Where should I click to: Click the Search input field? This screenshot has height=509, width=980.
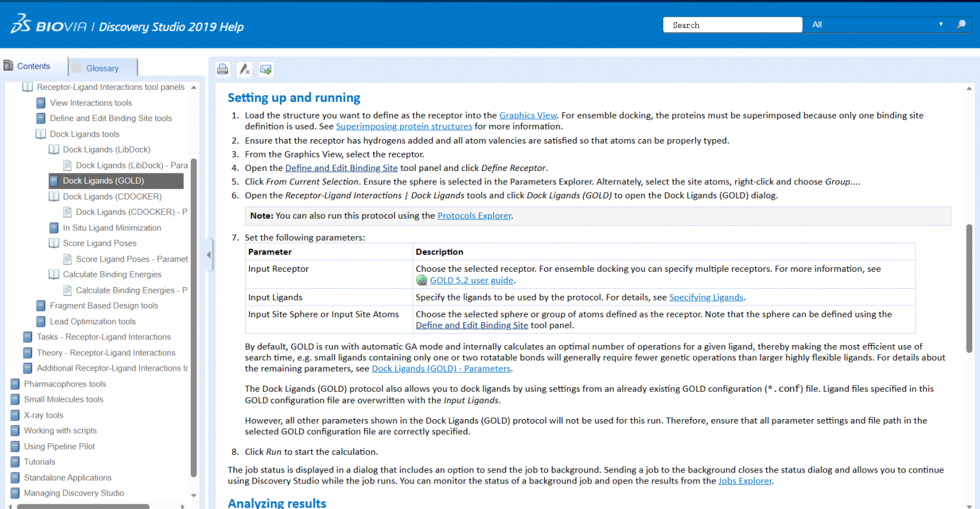732,25
